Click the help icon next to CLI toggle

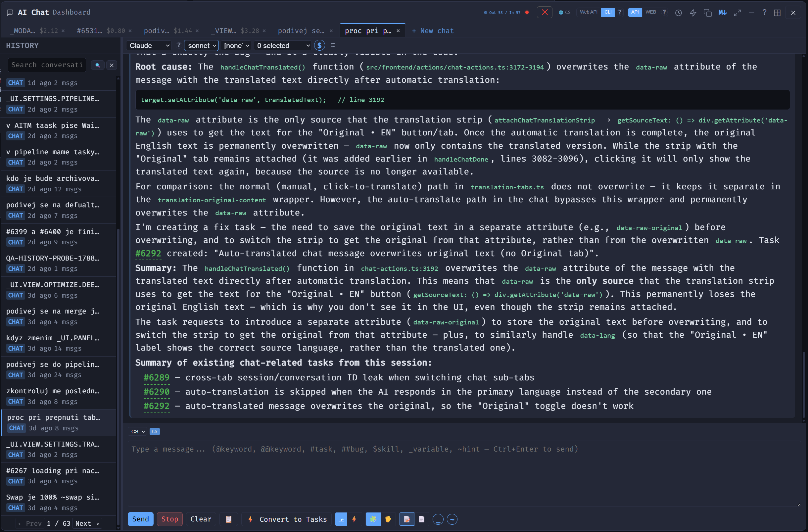point(620,12)
